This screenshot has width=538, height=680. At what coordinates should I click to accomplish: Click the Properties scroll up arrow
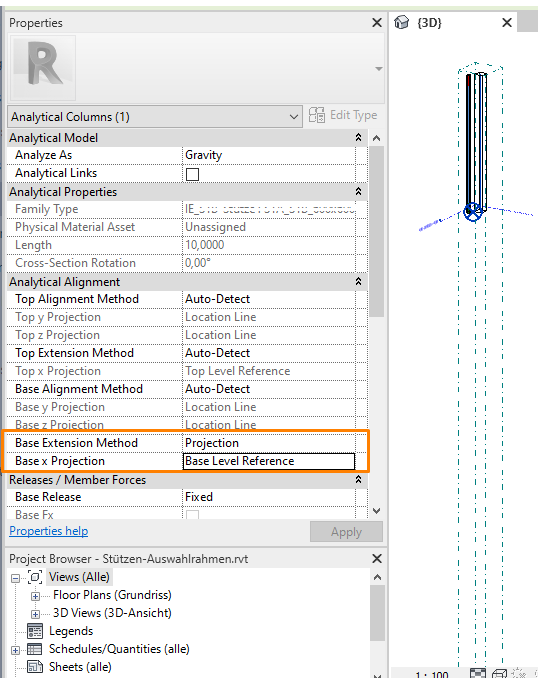coord(376,138)
